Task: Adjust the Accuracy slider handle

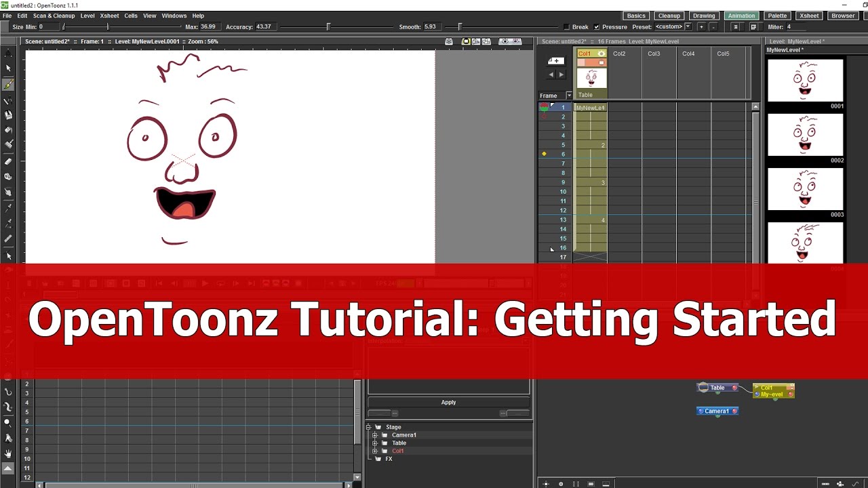Action: pos(328,27)
